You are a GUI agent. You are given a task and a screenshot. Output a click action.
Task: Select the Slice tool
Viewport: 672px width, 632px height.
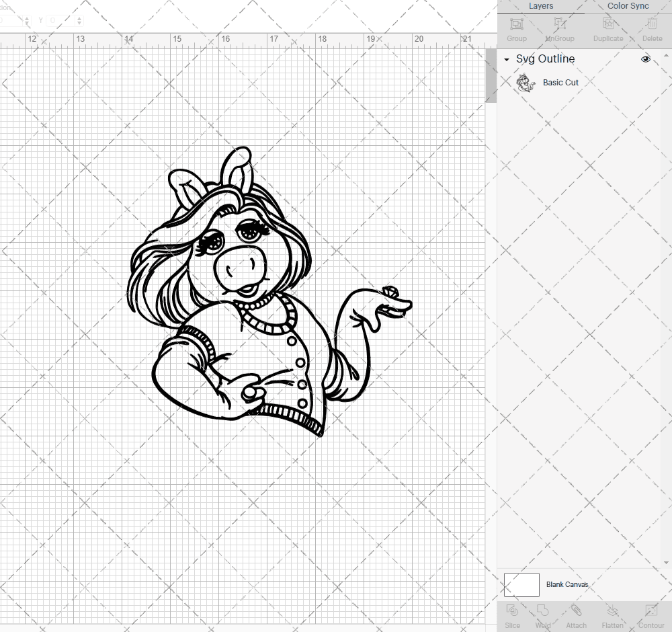tap(512, 615)
